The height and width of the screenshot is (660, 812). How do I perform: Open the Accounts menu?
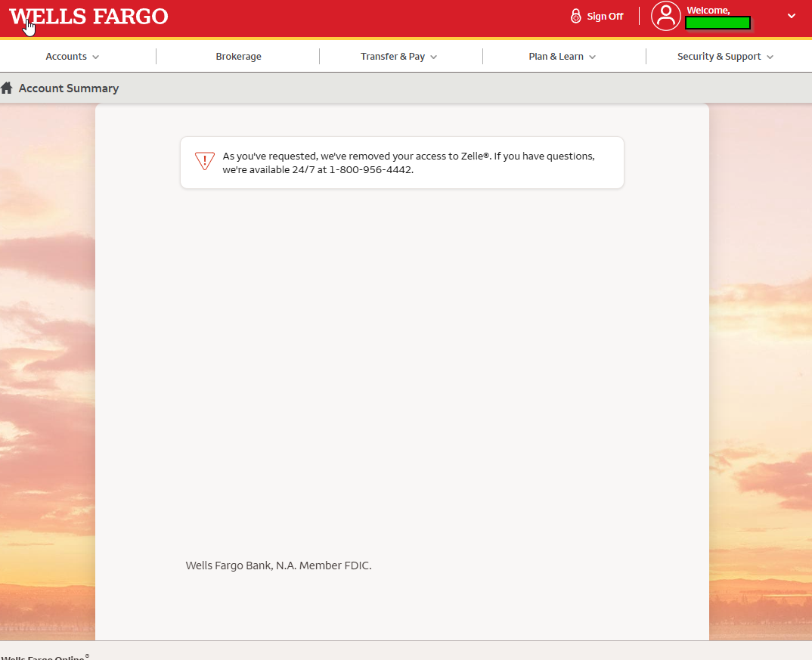[x=67, y=57]
